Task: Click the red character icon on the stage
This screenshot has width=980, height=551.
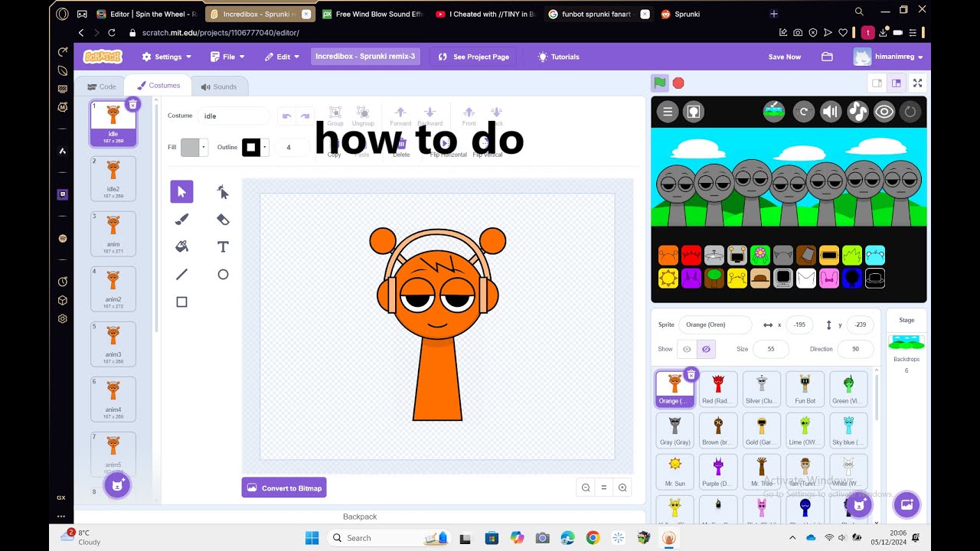Action: 691,255
